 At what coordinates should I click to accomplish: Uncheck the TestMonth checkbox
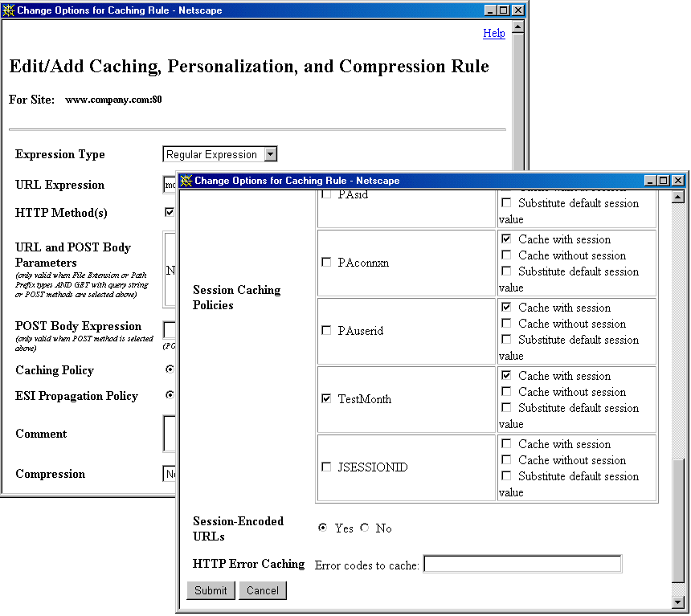[x=326, y=398]
